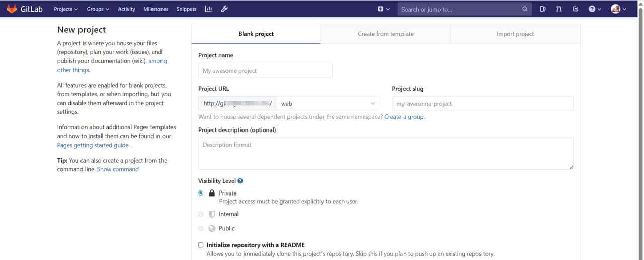Switch to the Import project tab
The height and width of the screenshot is (260, 644).
click(515, 34)
